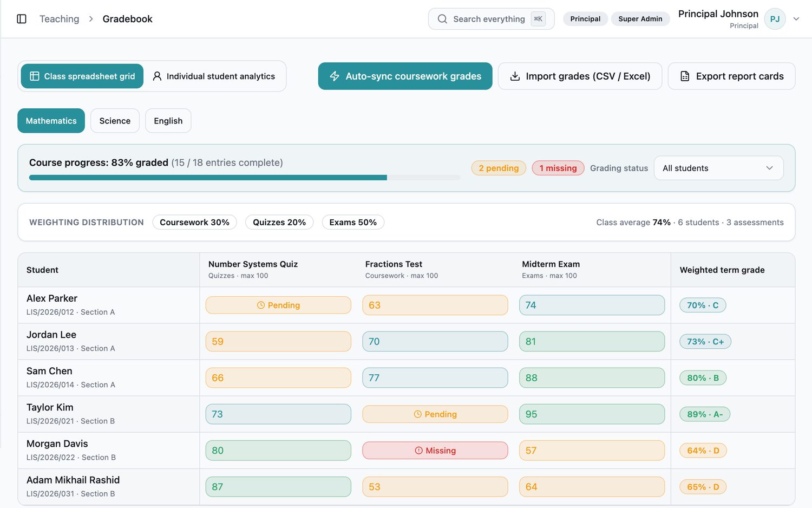Click Alex Parker's Midterm Exam score 74

click(592, 305)
